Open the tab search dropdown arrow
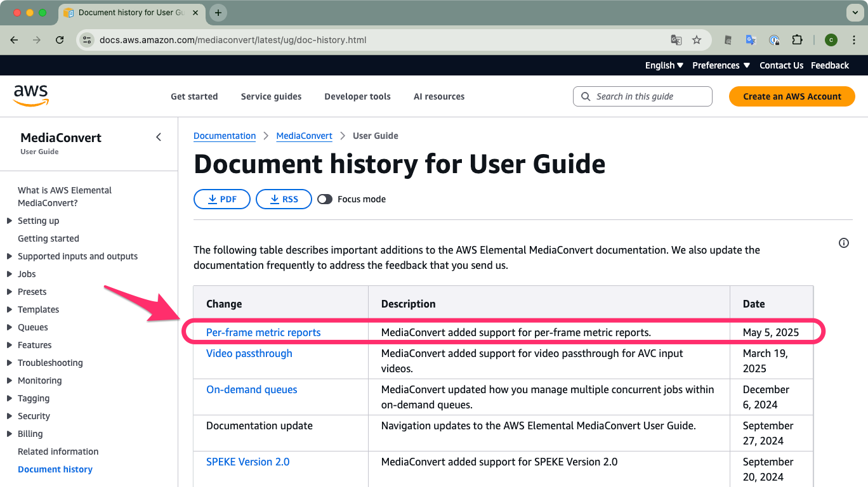Image resolution: width=868 pixels, height=487 pixels. coord(854,13)
